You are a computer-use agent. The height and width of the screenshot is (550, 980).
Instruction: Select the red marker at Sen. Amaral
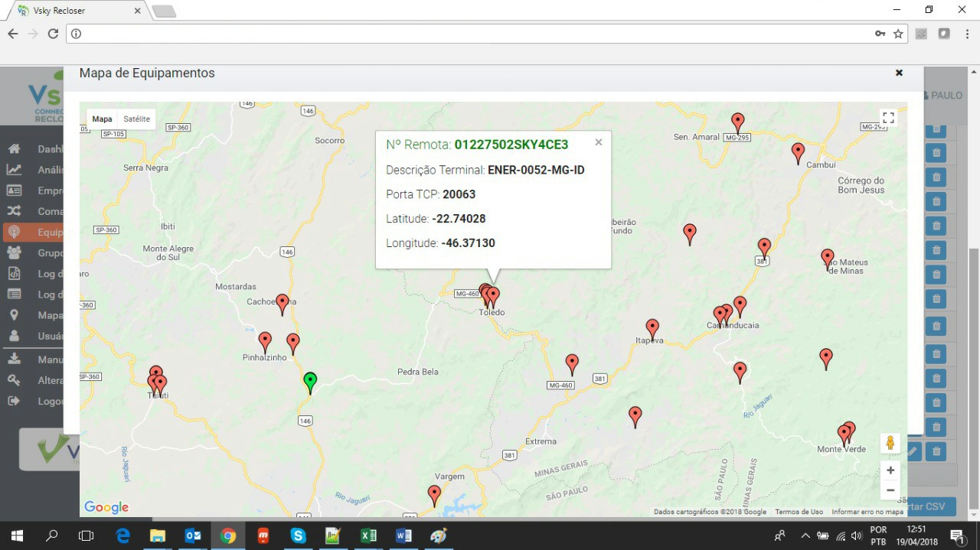(737, 122)
